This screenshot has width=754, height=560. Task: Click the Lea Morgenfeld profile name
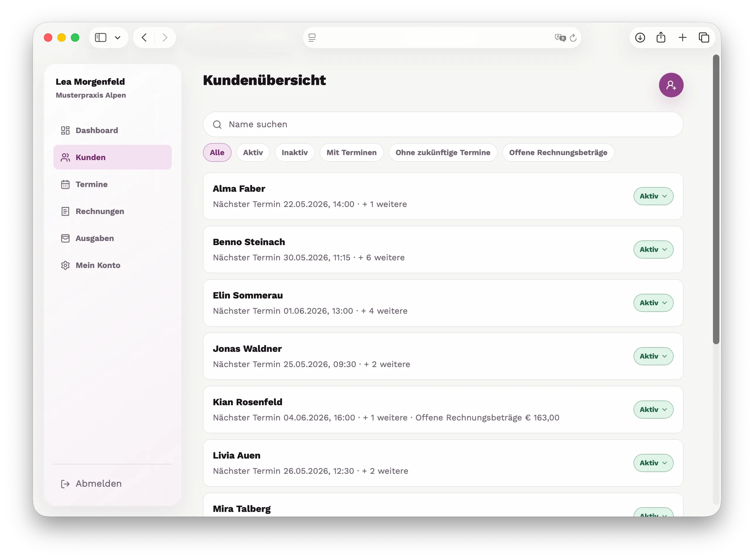pos(90,82)
